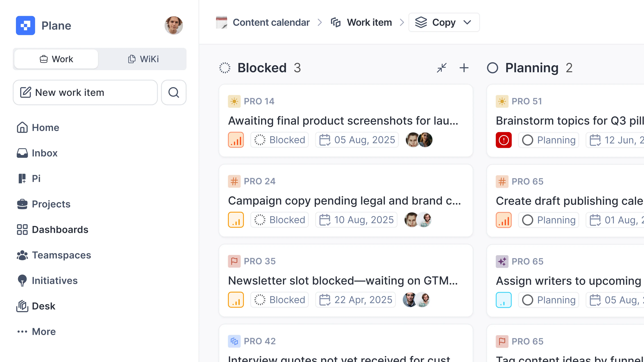Click the New work item input field
This screenshot has height=362, width=644.
[x=85, y=93]
